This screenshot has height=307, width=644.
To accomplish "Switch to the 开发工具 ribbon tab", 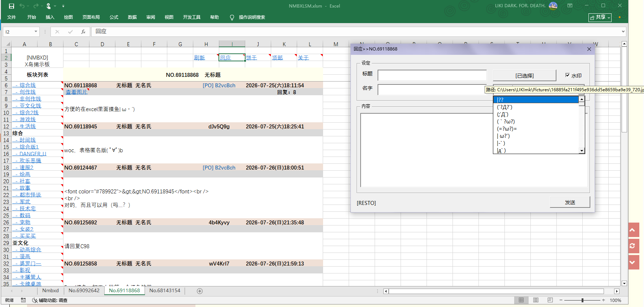I will click(x=191, y=17).
